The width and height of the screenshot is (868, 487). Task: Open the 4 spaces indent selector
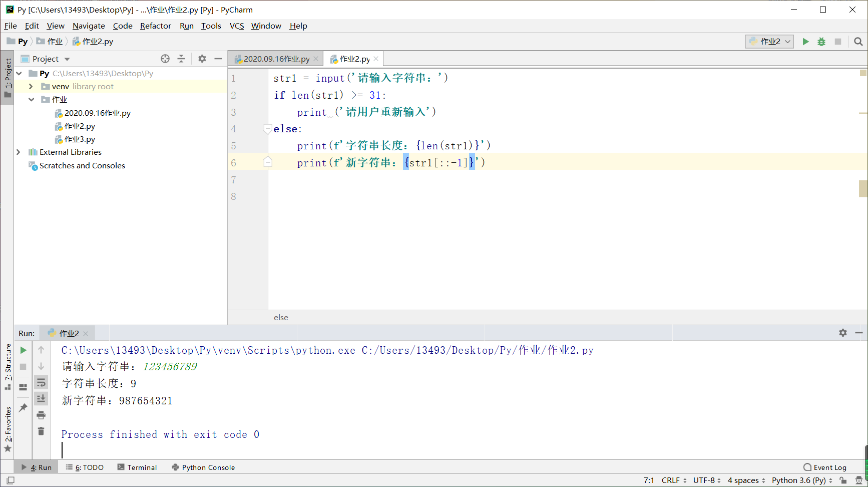coord(746,480)
